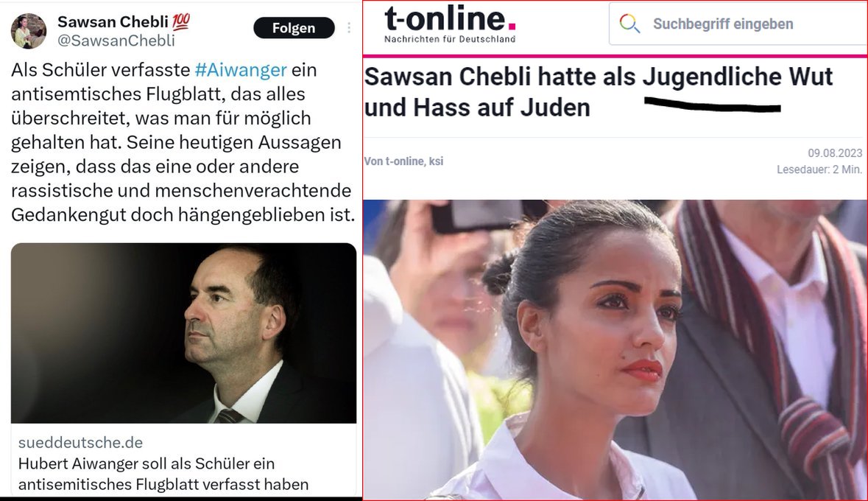868x501 pixels.
Task: Open the tweet's three-dot options menu
Action: point(349,27)
